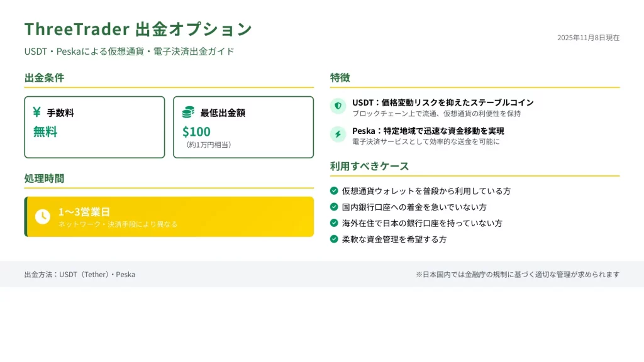This screenshot has width=644, height=362.
Task: Click the shield icon next to USDT
Action: 338,106
